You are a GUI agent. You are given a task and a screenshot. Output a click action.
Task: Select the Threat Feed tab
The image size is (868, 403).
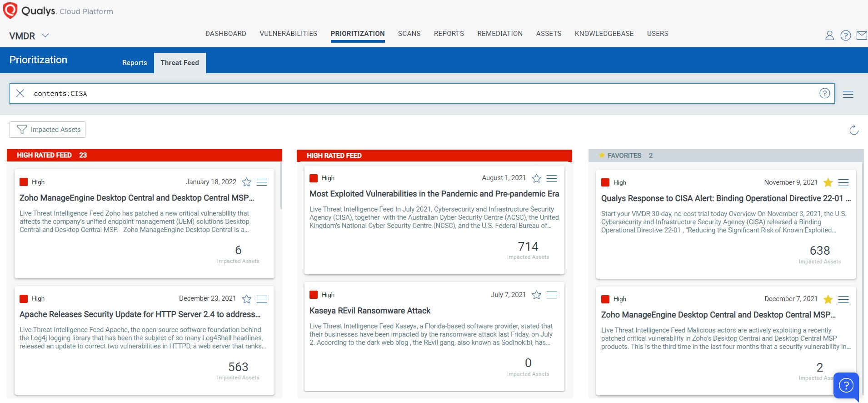[180, 63]
